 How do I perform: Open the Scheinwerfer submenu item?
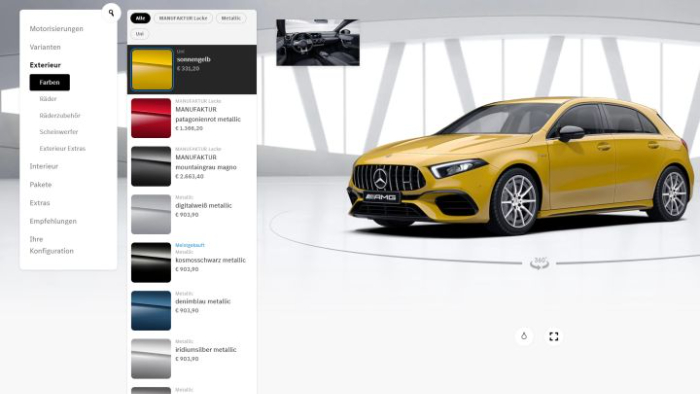pyautogui.click(x=58, y=132)
